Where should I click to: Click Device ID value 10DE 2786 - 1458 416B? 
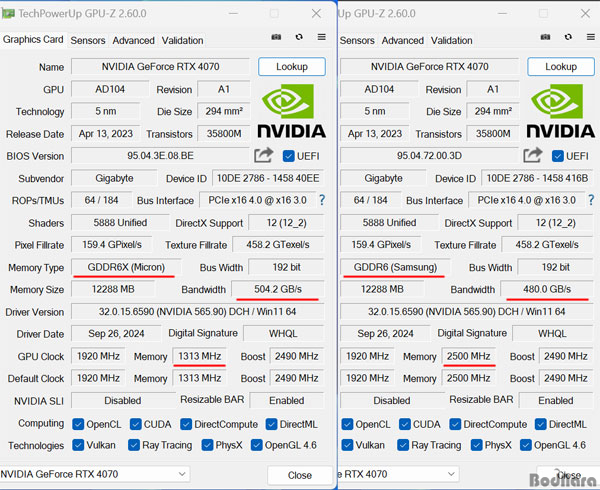pos(537,178)
